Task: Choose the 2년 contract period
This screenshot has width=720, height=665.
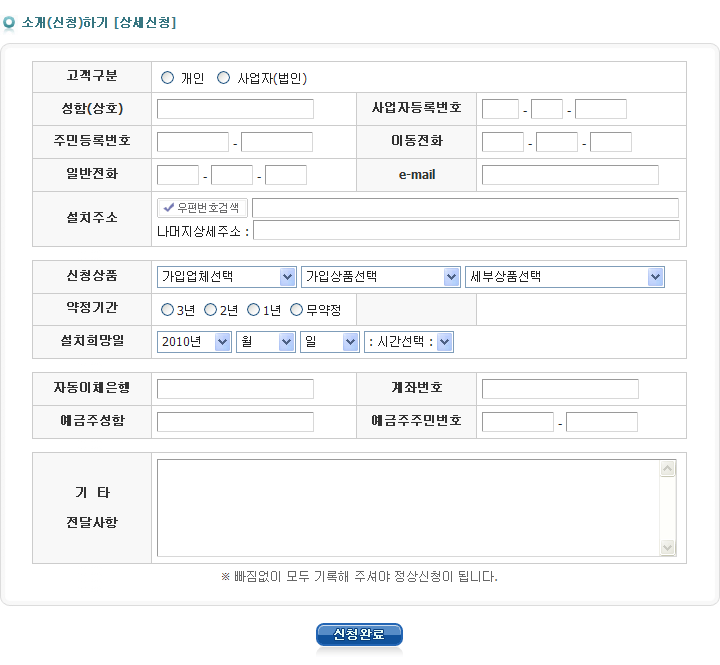Action: tap(210, 310)
